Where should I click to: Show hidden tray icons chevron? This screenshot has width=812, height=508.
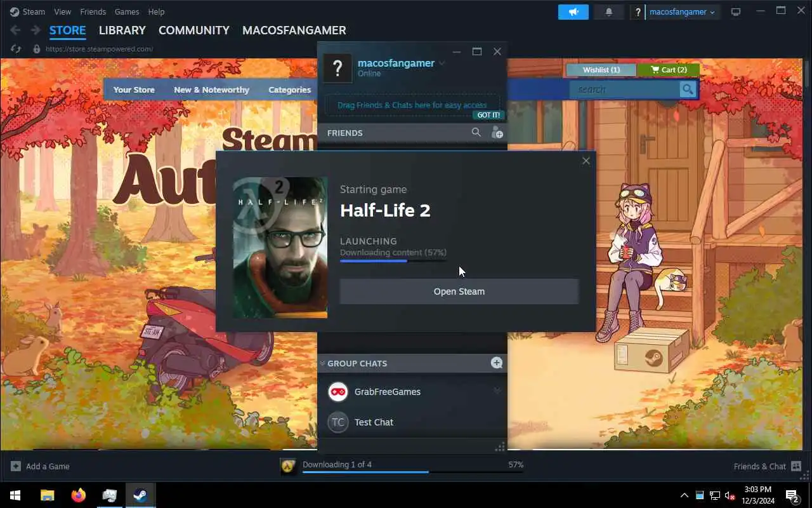[x=684, y=495]
